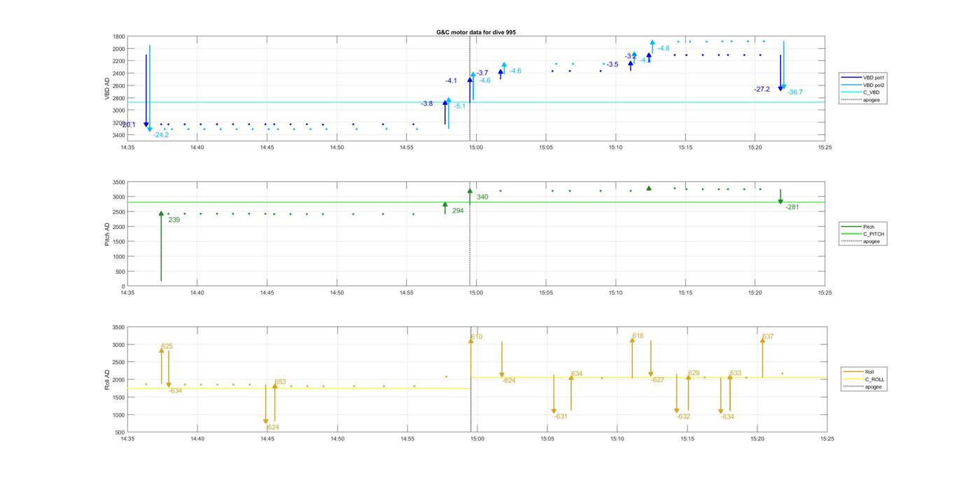
Task: Click the 'Pitch AD' y-axis label
Action: 107,234
